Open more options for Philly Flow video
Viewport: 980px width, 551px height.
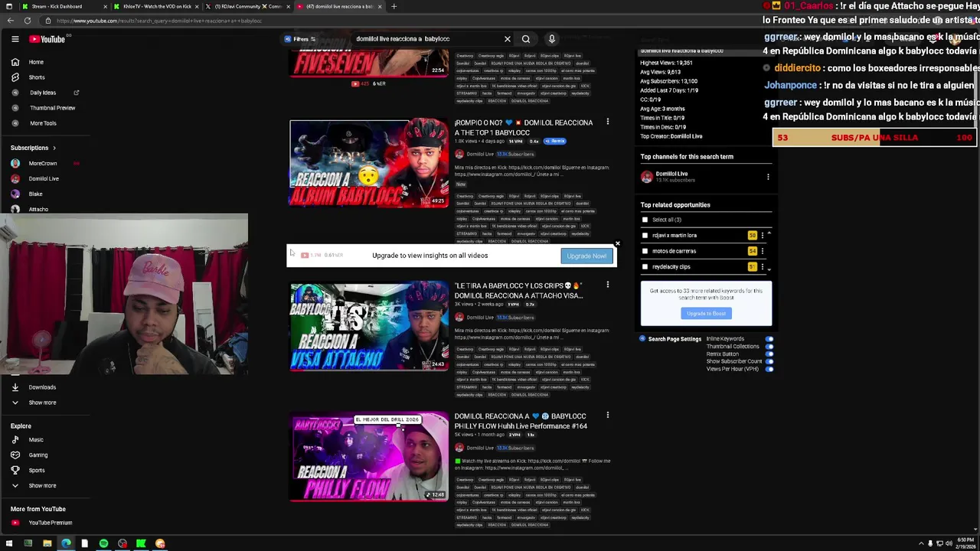(608, 416)
